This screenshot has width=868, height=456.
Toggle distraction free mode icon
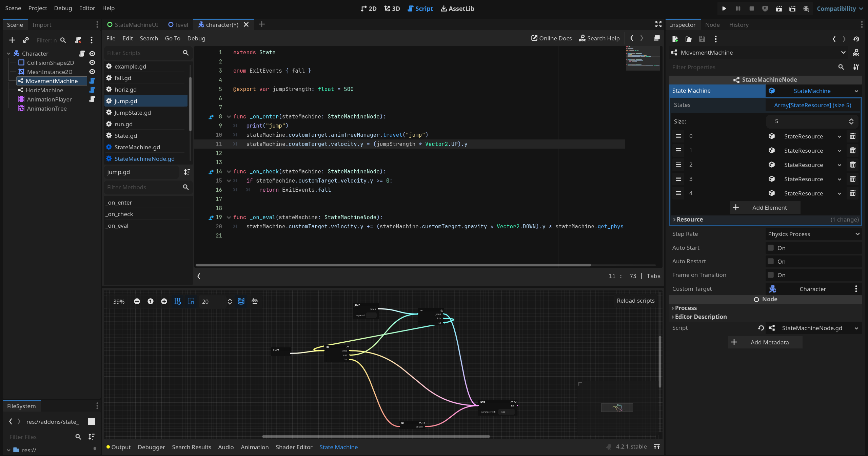[x=658, y=24]
